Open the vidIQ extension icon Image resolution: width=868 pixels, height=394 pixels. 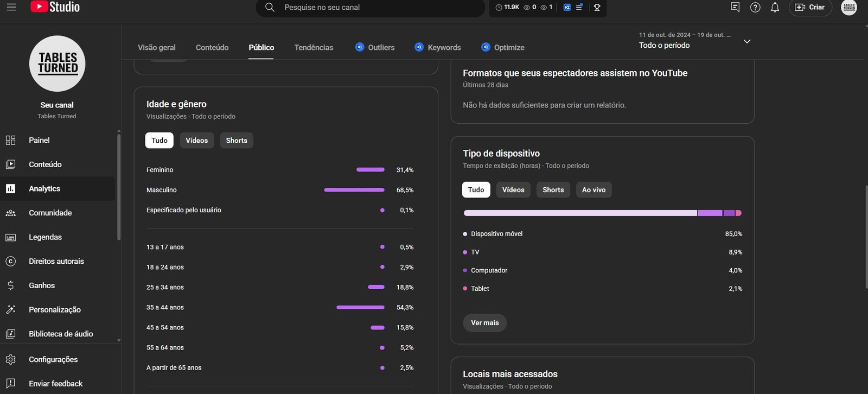[x=567, y=7]
